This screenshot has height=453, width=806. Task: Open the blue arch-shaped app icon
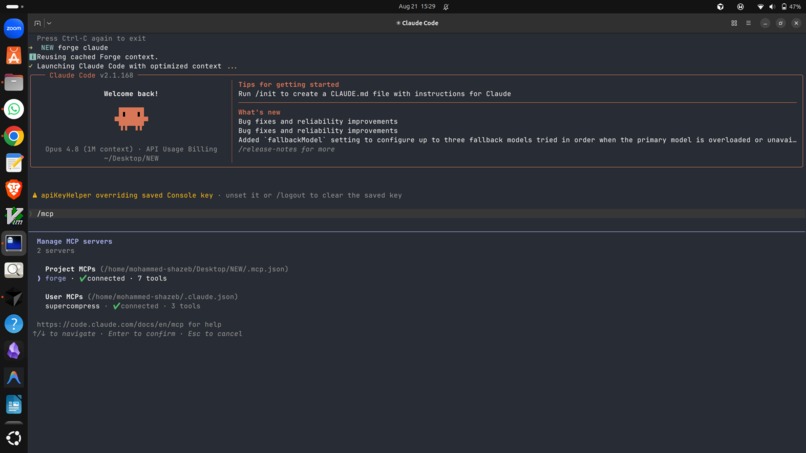14,377
